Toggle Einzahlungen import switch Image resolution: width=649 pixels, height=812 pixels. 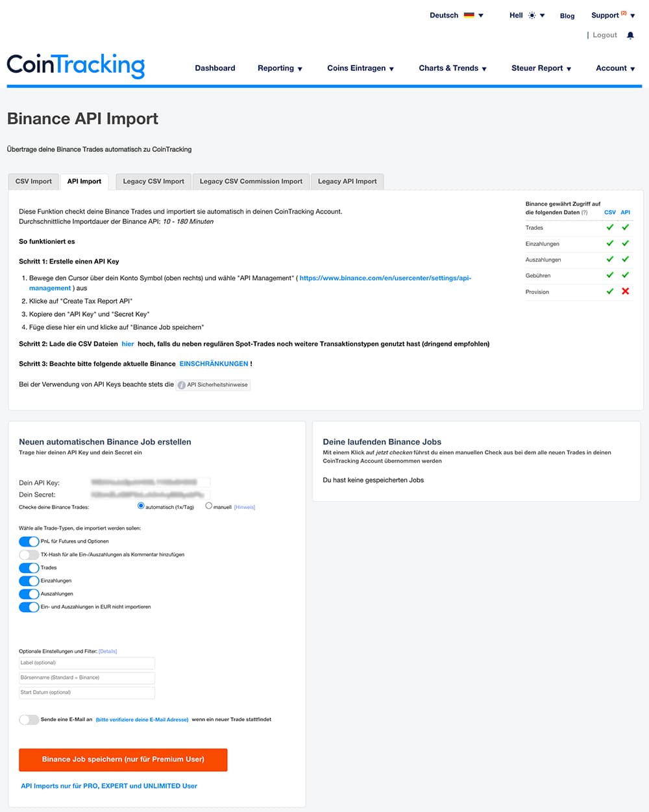click(x=29, y=581)
